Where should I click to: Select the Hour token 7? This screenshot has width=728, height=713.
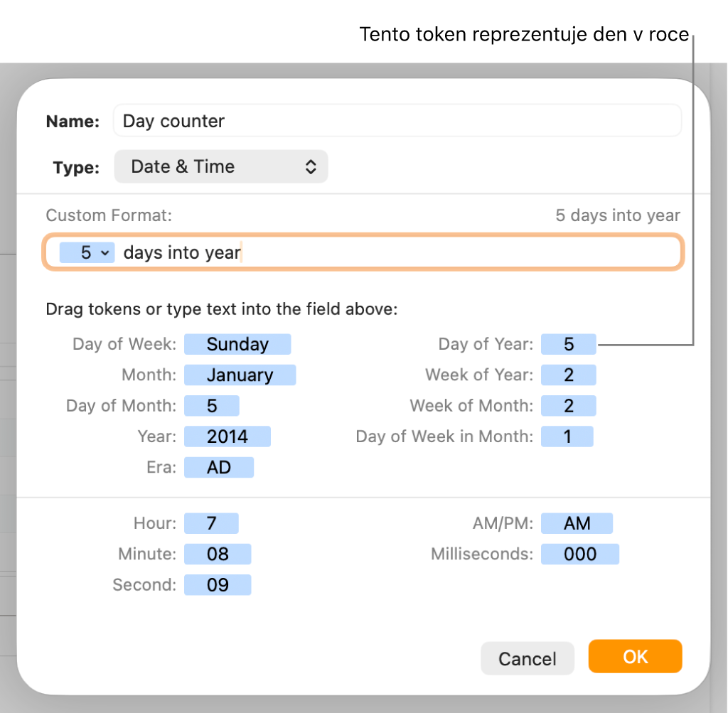[211, 524]
